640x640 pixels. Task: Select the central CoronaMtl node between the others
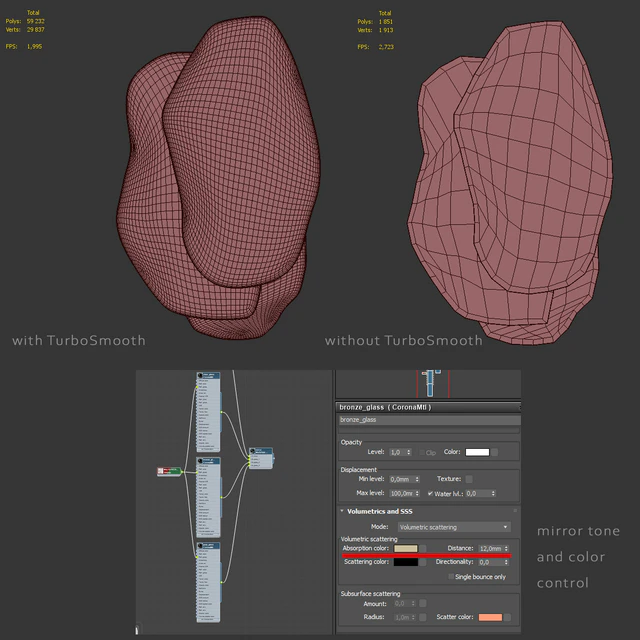click(208, 497)
